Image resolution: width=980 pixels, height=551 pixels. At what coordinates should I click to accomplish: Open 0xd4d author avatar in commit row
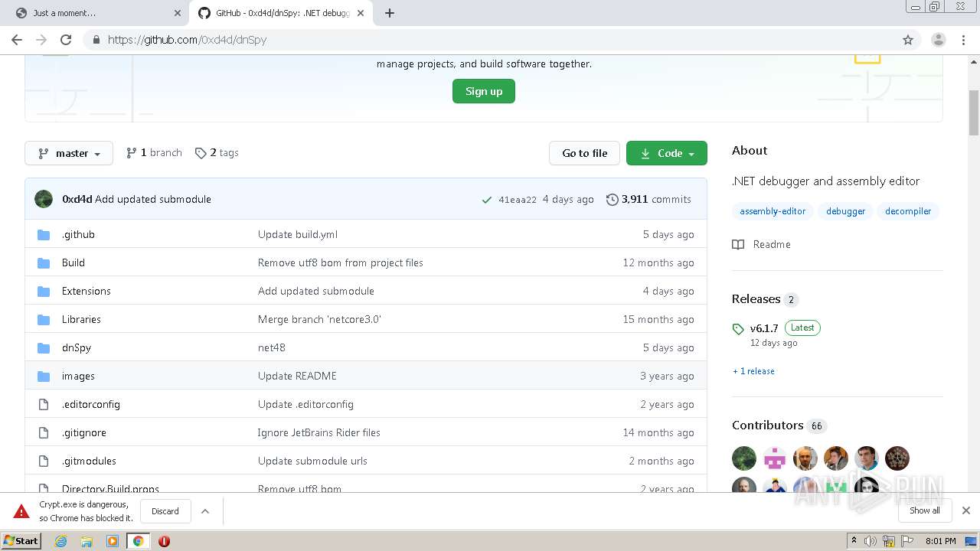(44, 199)
